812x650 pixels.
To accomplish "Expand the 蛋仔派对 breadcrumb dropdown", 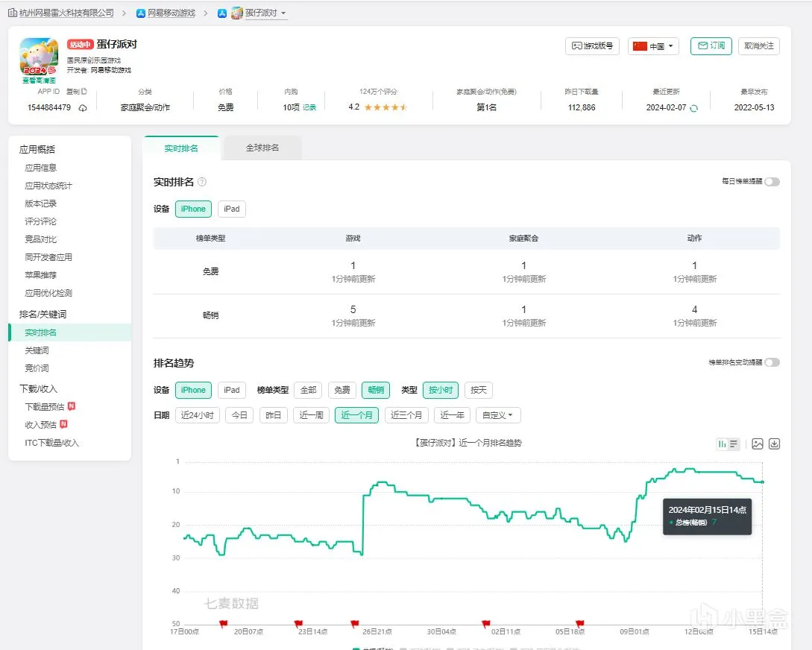I will coord(265,13).
